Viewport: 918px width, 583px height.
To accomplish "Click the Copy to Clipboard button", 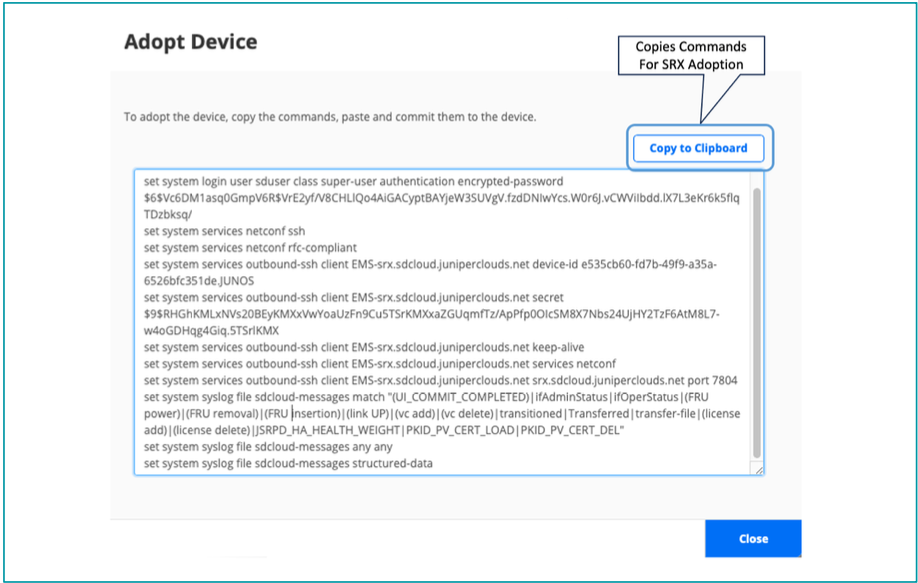I will tap(698, 148).
